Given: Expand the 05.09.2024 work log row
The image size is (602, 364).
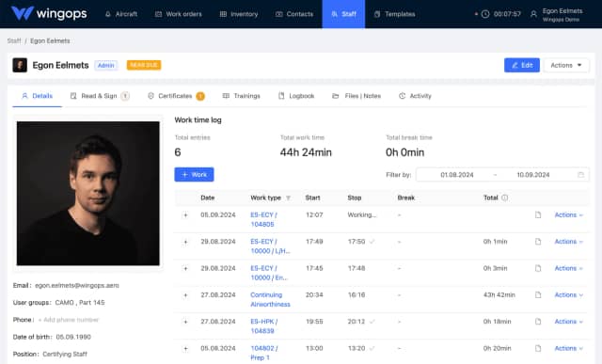Looking at the screenshot, I should click(x=185, y=215).
